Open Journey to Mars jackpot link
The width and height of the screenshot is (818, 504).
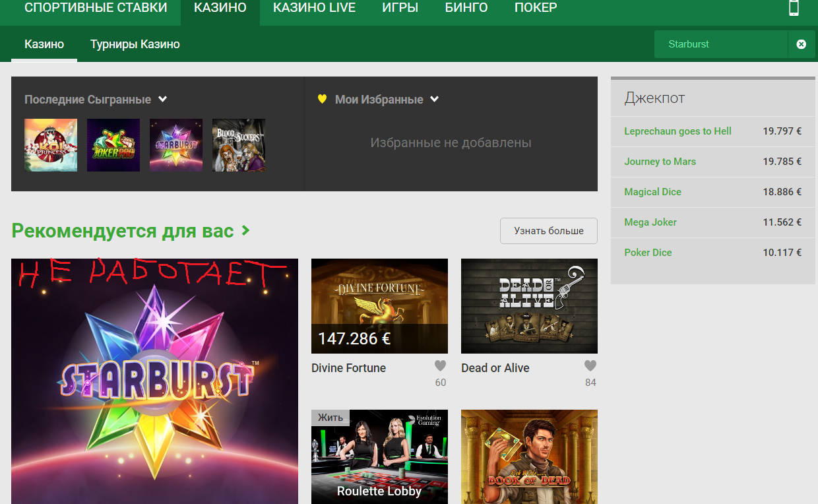click(x=660, y=162)
